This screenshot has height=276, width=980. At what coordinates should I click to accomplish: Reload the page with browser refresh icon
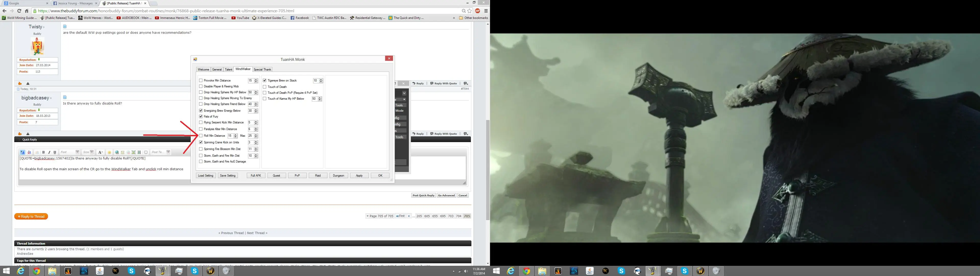coord(19,11)
